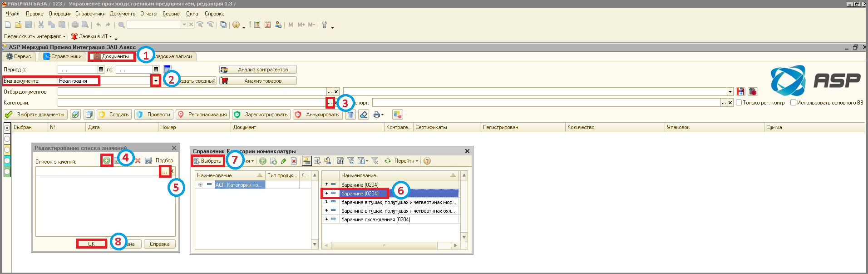Click the colored puzzle icon after print
Screen dimensions: 868x274
click(x=397, y=115)
